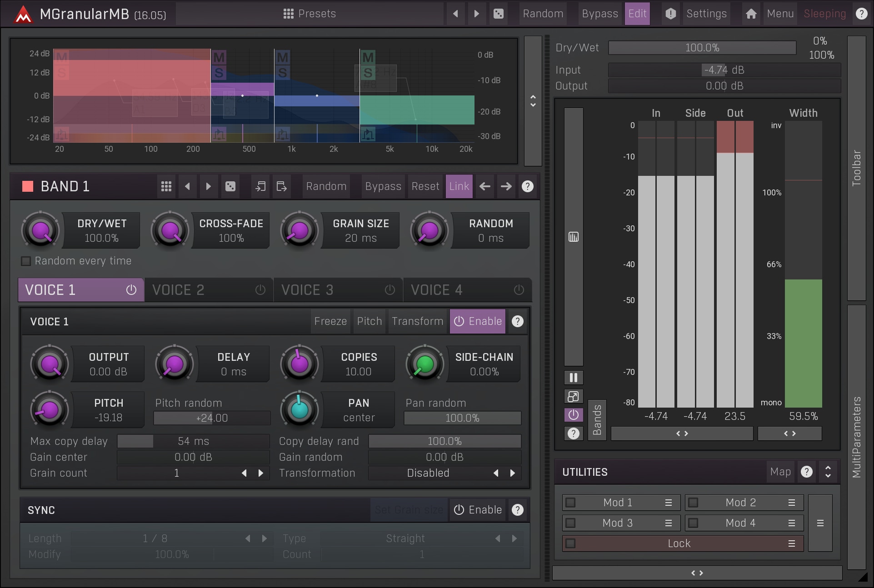This screenshot has height=588, width=874.
Task: Click the Band 1 red color swatch
Action: click(28, 186)
